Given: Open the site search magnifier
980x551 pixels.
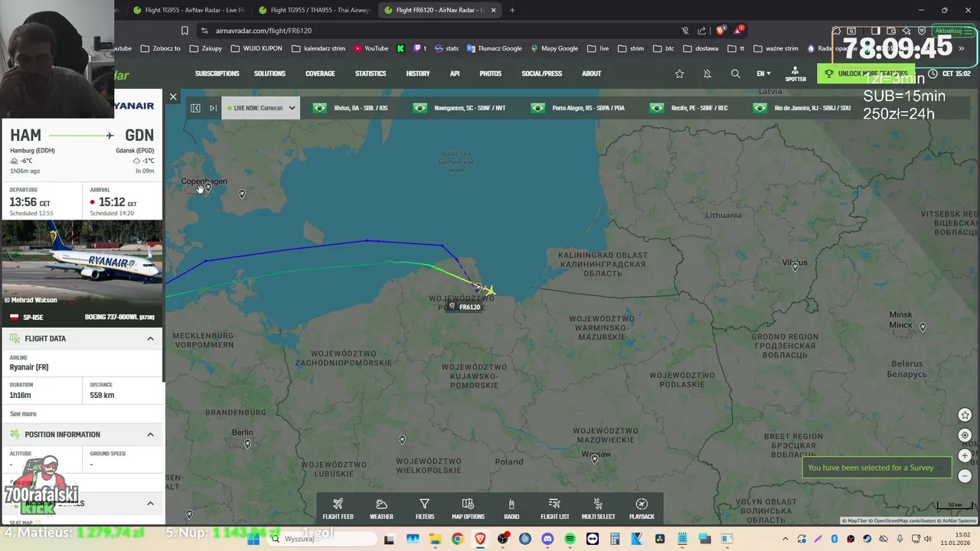Looking at the screenshot, I should 735,73.
